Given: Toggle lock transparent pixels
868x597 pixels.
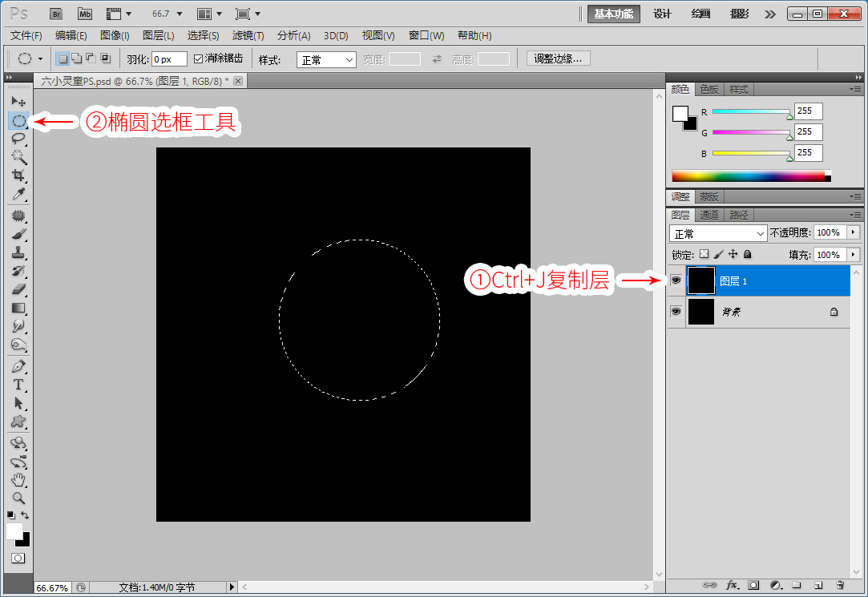Looking at the screenshot, I should (704, 254).
